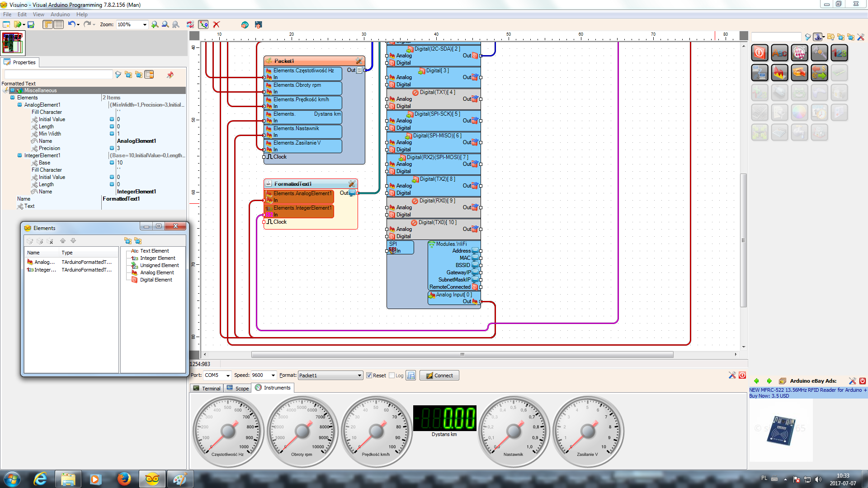Open the Communication category (networked computers icon)
The height and width of the screenshot is (488, 868).
pyautogui.click(x=759, y=73)
